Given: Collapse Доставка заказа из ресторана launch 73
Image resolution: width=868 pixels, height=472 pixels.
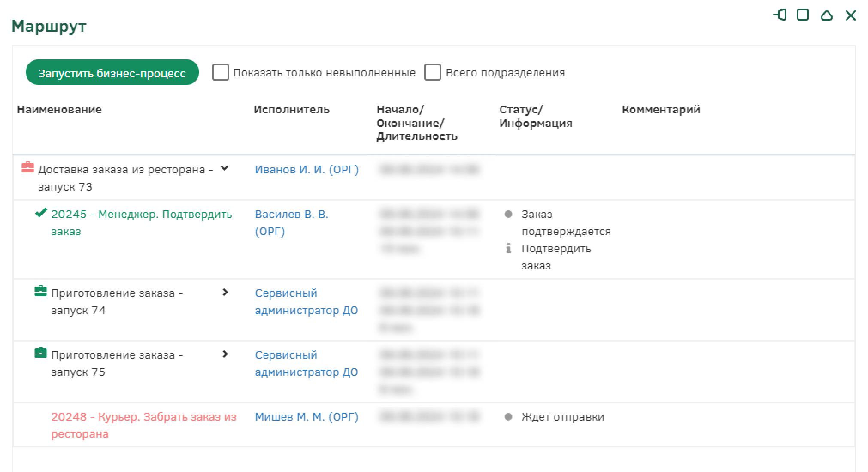Looking at the screenshot, I should 224,169.
